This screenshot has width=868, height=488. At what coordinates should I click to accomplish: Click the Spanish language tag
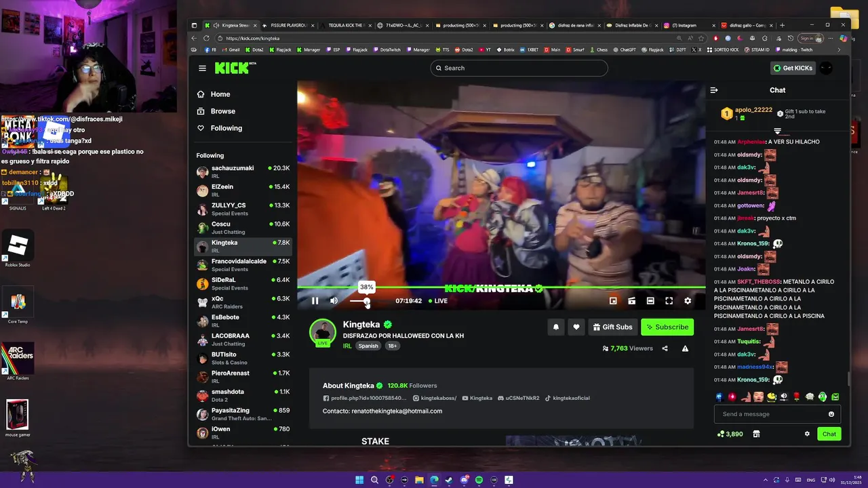pyautogui.click(x=368, y=346)
